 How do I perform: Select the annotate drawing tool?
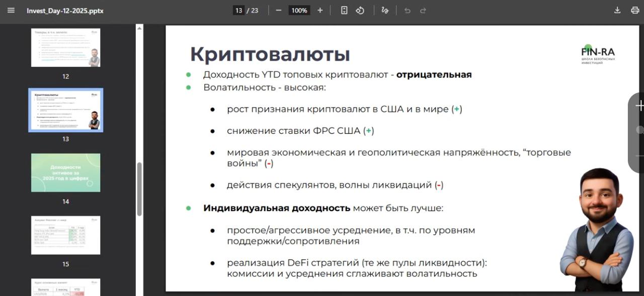coord(384,10)
